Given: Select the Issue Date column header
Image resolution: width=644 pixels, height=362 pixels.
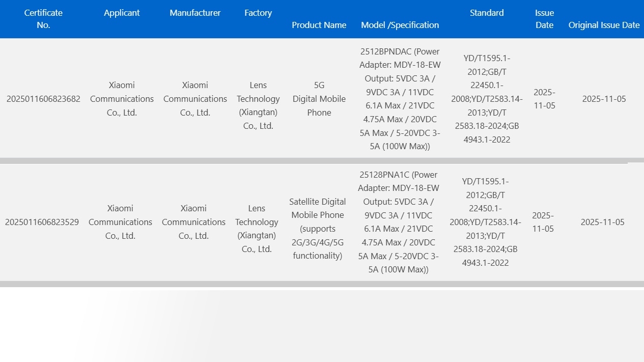Looking at the screenshot, I should point(544,19).
